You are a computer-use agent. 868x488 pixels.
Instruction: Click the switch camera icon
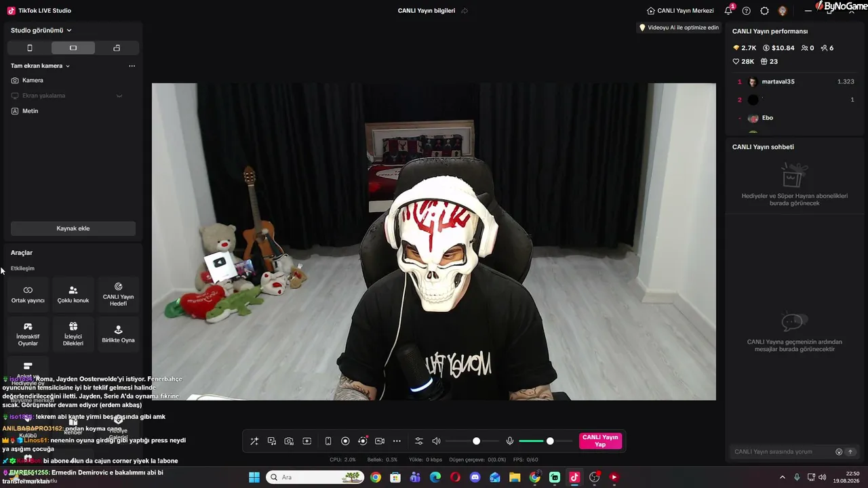(x=380, y=441)
